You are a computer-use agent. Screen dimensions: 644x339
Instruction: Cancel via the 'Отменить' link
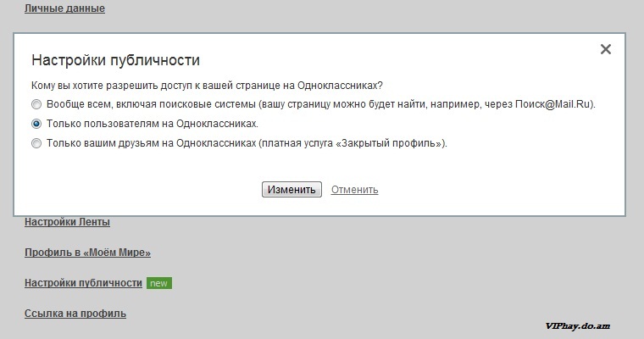[x=354, y=189]
